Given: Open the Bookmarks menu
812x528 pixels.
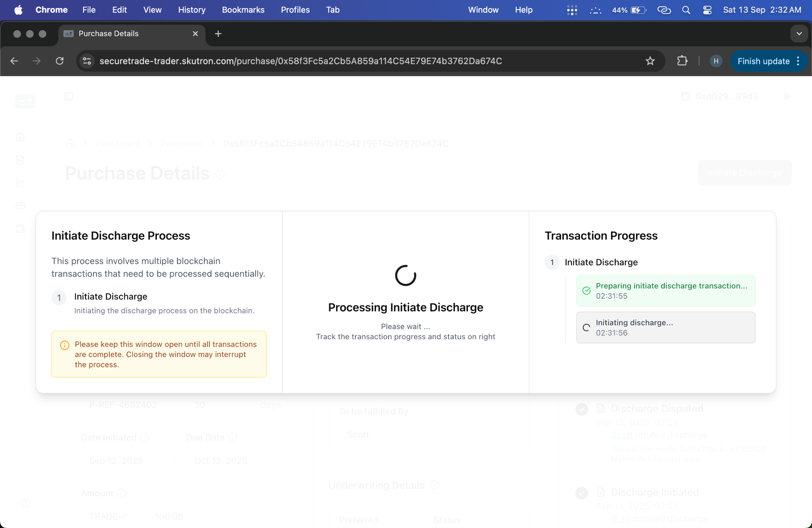Looking at the screenshot, I should click(243, 10).
